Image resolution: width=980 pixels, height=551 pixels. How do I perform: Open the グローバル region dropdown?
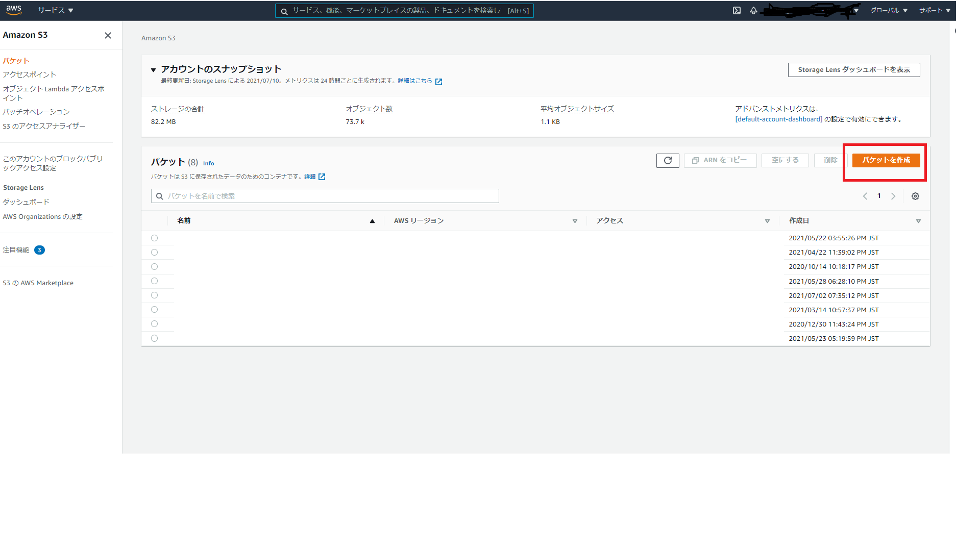tap(889, 10)
